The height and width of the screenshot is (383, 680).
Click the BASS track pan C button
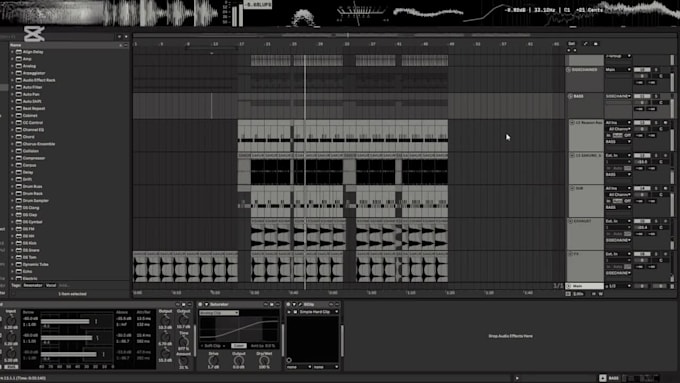(x=660, y=103)
